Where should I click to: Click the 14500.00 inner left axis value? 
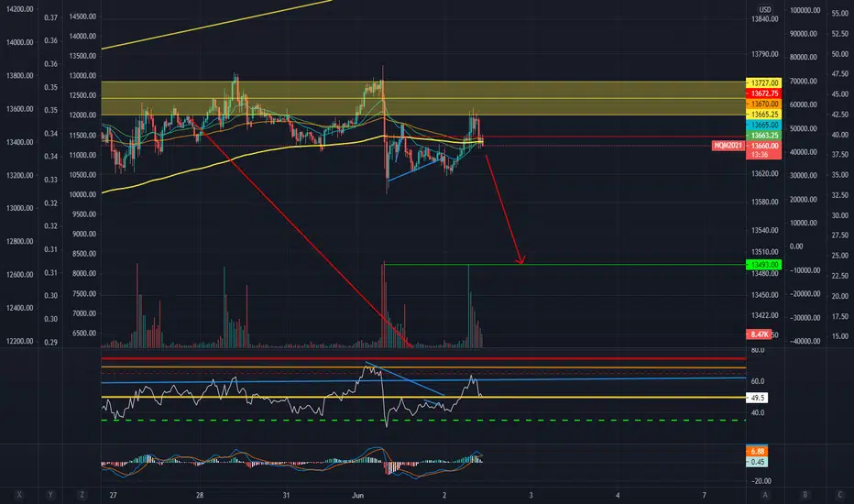[x=82, y=16]
